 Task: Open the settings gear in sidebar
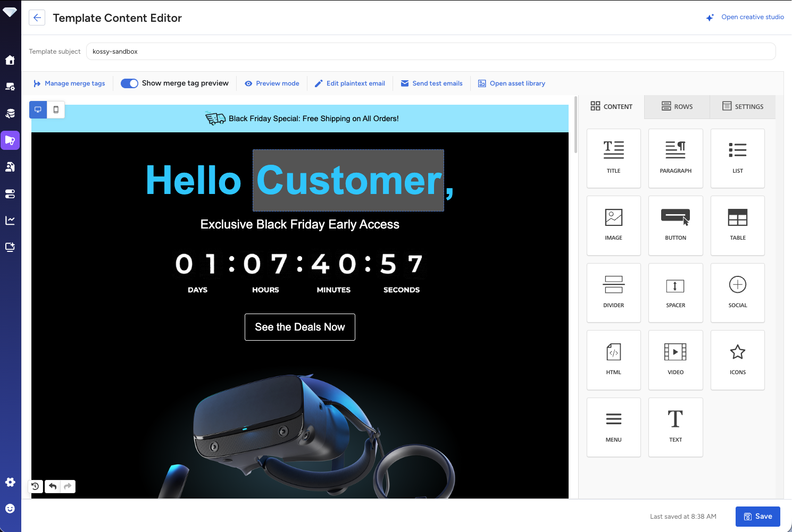(10, 482)
